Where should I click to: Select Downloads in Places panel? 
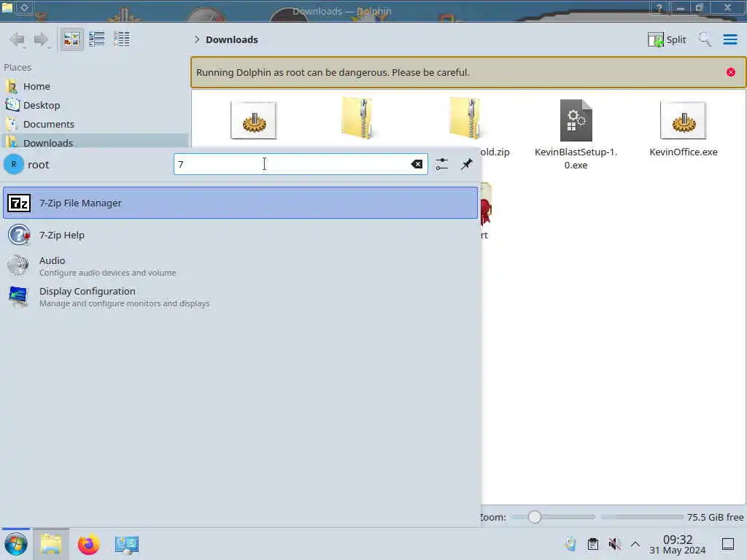94,142
